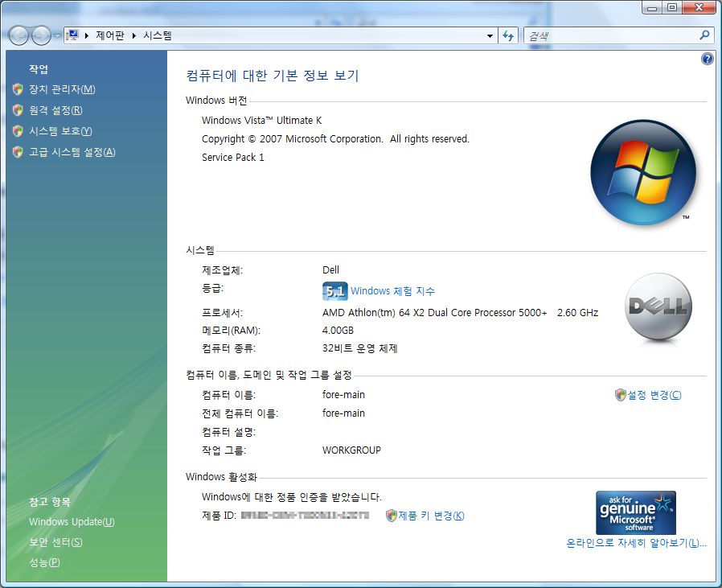This screenshot has height=588, width=722.
Task: Click shield icon beside 시스템 보호
Action: point(18,131)
